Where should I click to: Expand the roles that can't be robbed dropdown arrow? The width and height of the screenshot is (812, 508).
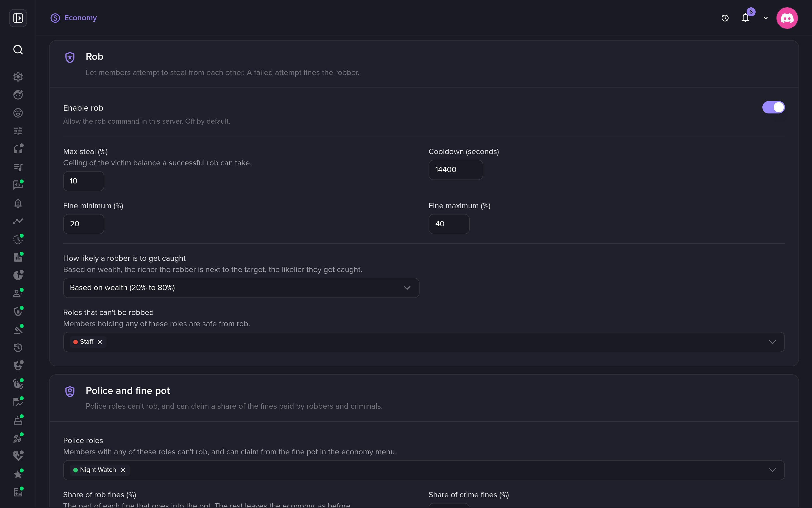[773, 342]
